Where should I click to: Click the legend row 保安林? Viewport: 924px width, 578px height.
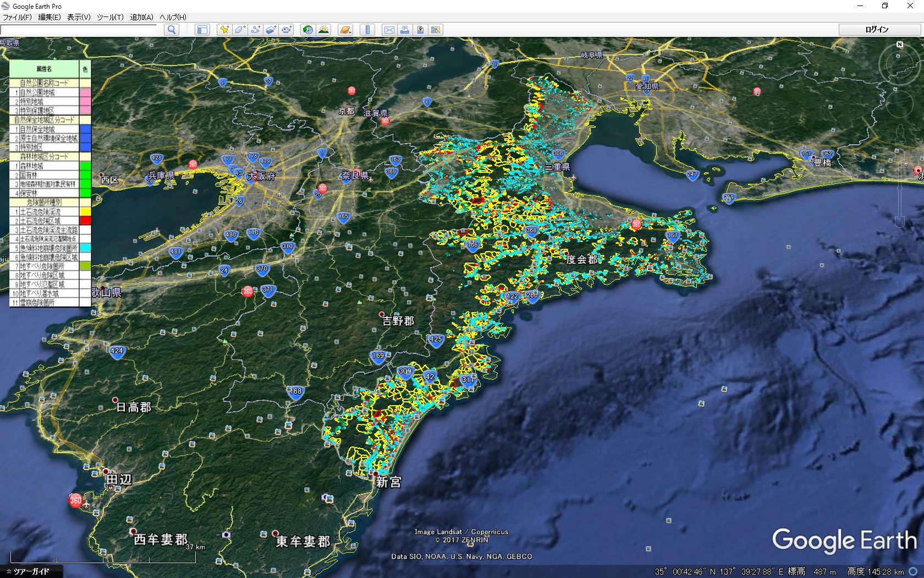(x=44, y=193)
